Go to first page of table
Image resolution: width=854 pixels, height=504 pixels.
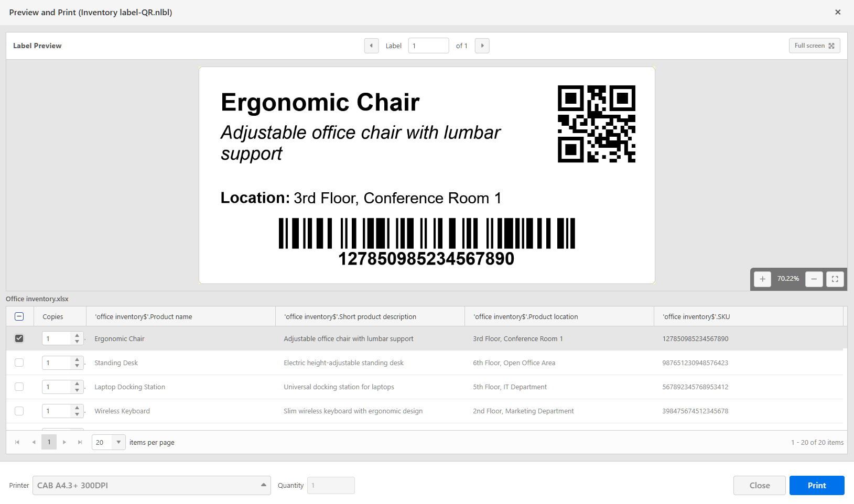(17, 442)
